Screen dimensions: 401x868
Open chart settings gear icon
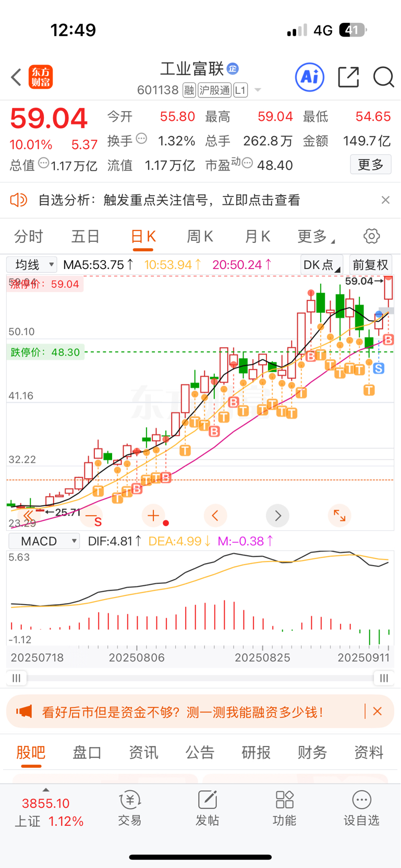point(371,236)
